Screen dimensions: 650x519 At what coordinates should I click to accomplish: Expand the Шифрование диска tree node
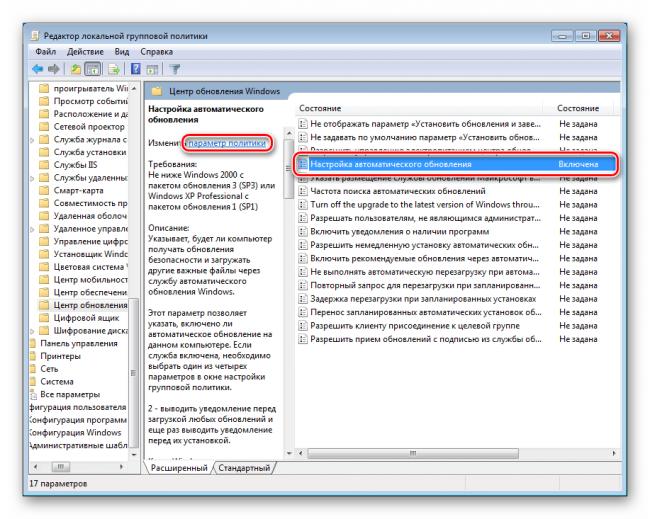click(x=32, y=331)
